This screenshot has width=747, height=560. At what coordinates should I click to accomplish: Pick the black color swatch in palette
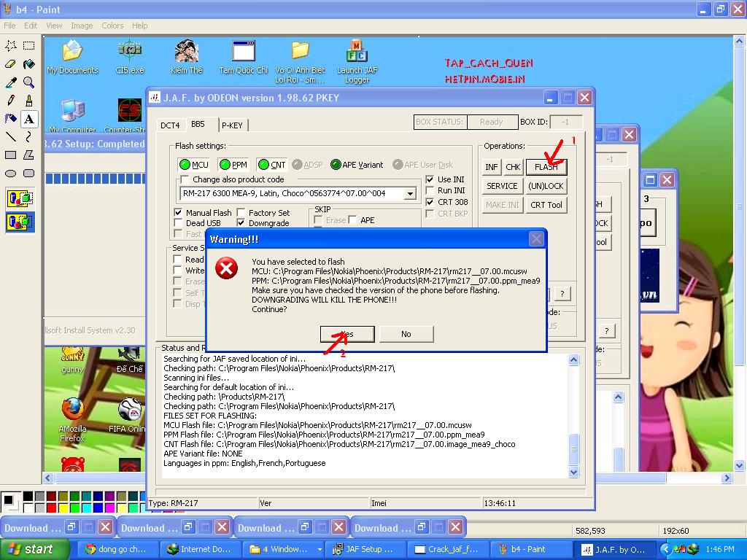coord(28,497)
